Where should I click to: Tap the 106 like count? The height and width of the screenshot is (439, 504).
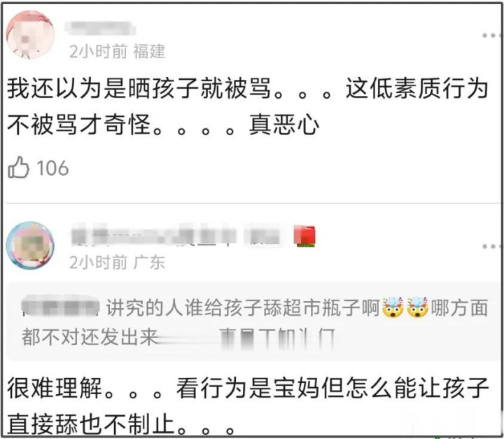52,168
